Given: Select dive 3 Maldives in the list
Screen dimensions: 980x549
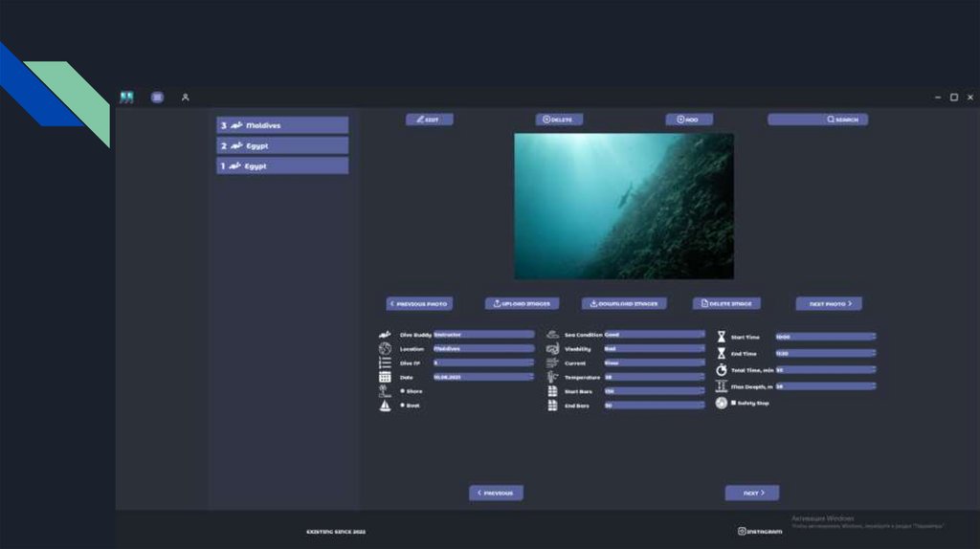Looking at the screenshot, I should 282,125.
